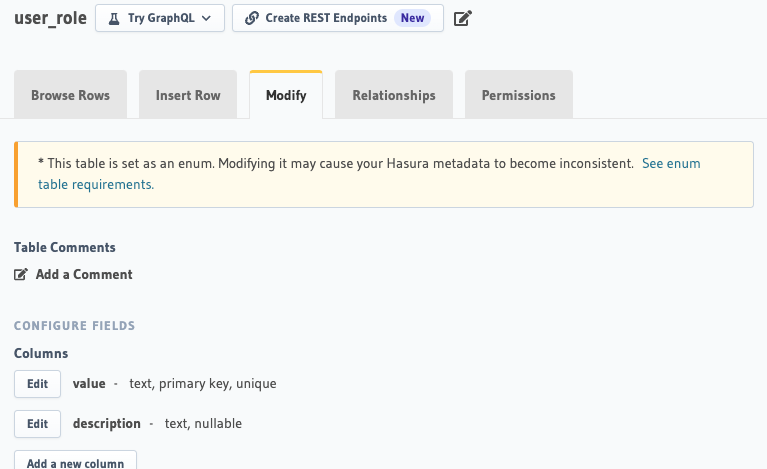Click Add a new column button

point(75,460)
